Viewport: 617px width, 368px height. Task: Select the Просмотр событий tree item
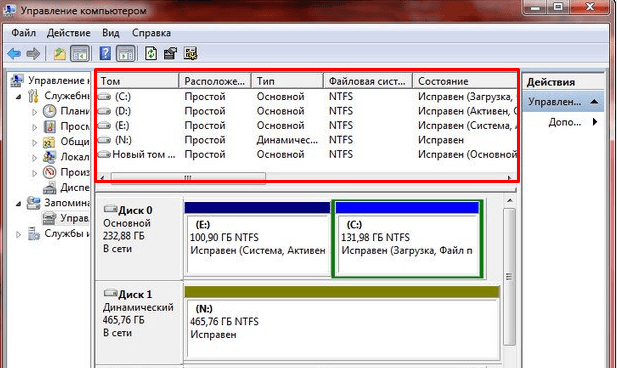pyautogui.click(x=66, y=127)
